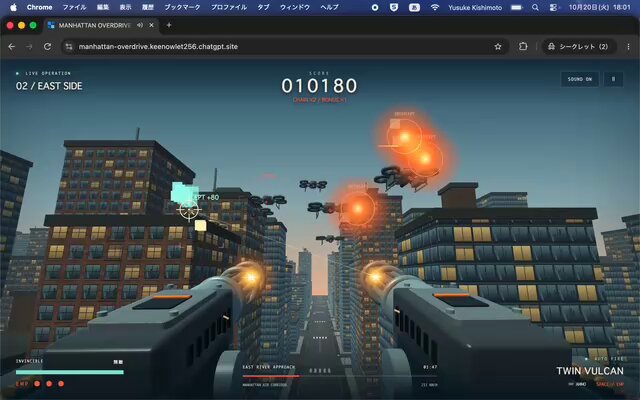
Task: Open the 表示 menu
Action: tap(125, 7)
